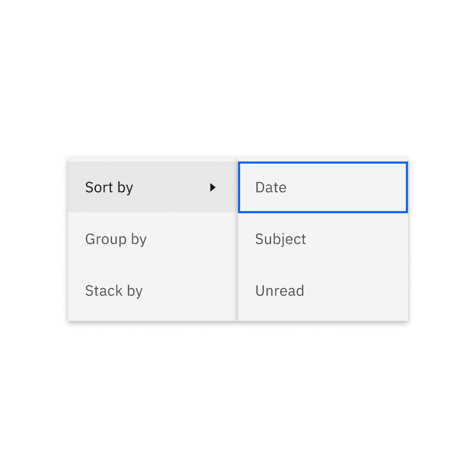Viewport: 476px width, 476px height.
Task: Click the Sort by submenu arrow icon
Action: pyautogui.click(x=213, y=188)
